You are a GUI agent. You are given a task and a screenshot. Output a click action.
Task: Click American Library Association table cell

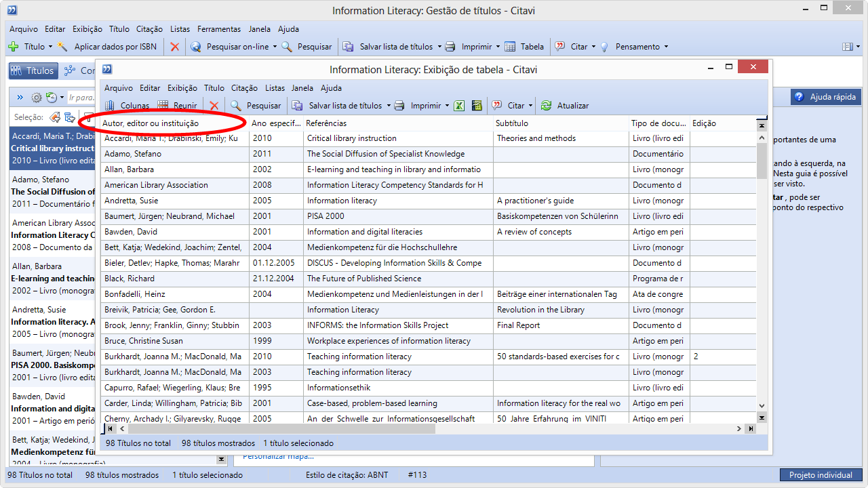(175, 185)
